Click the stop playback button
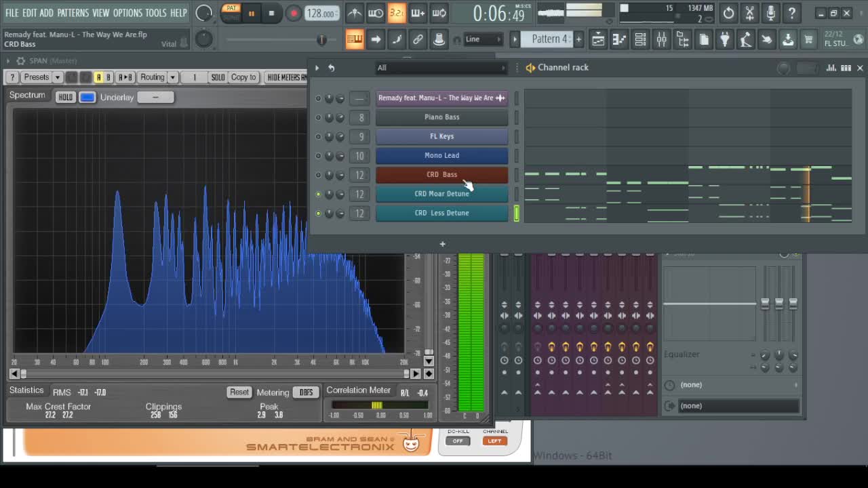The image size is (868, 488). pos(271,14)
